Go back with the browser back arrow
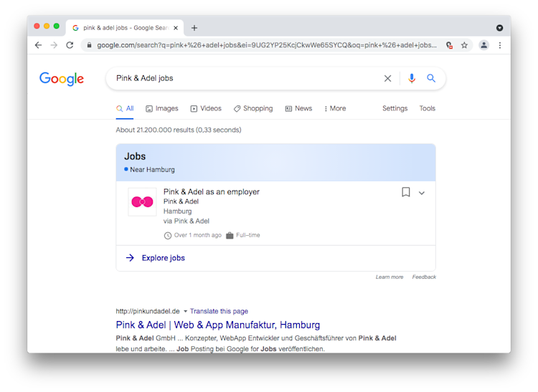538x392 pixels. point(38,45)
